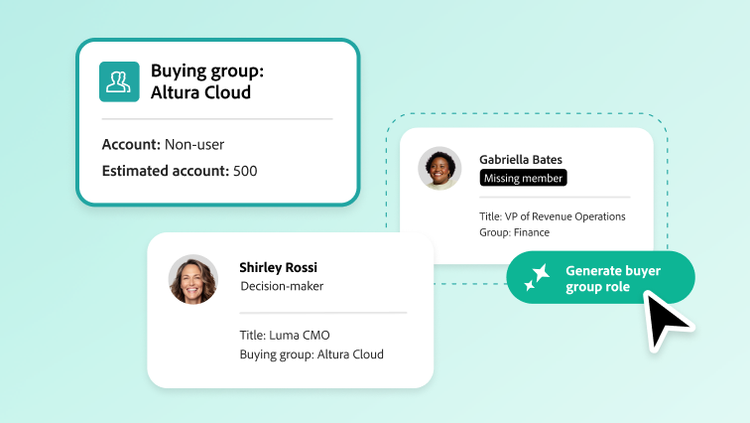Image resolution: width=750 pixels, height=423 pixels.
Task: Click the Decision-maker role label
Action: point(282,286)
